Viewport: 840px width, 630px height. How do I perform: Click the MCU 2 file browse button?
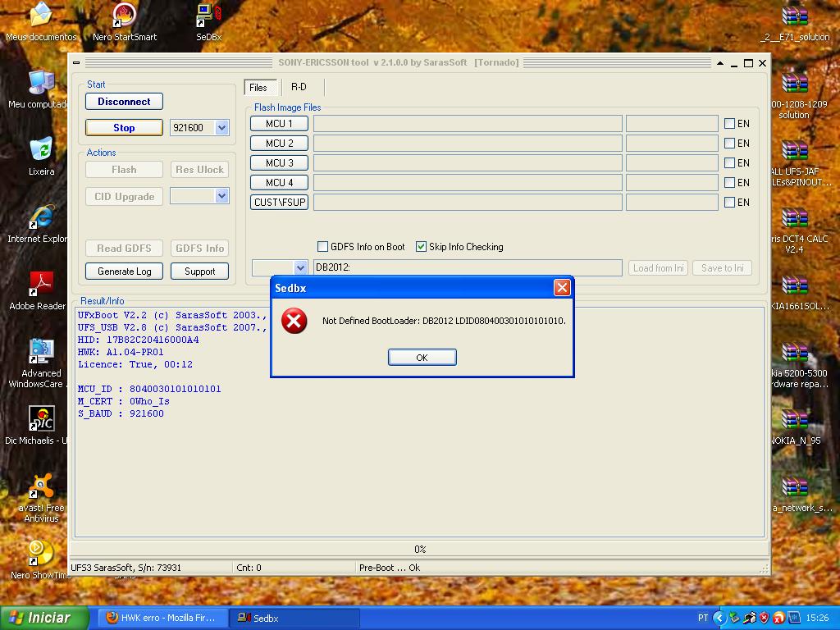(x=279, y=143)
